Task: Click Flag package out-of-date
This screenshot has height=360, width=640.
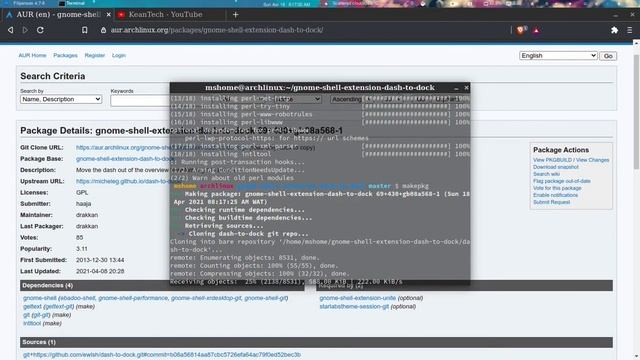Action: 562,181
